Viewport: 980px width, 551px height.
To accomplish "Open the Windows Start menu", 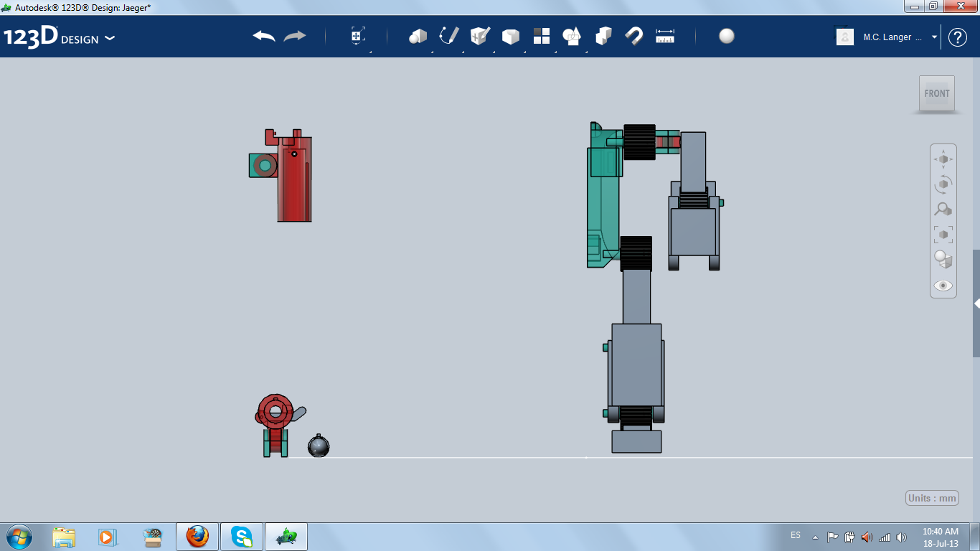I will coord(19,537).
